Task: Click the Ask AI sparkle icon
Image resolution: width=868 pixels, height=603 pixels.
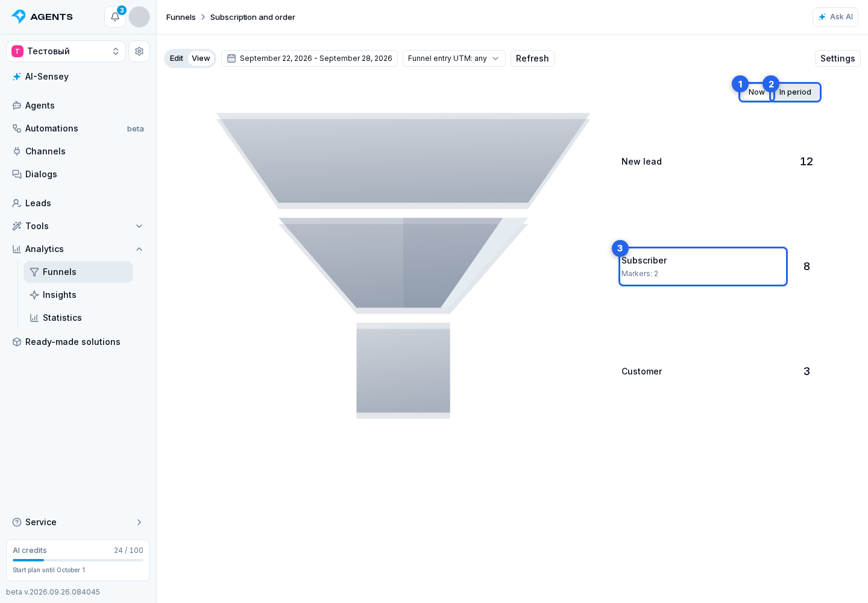Action: click(822, 17)
